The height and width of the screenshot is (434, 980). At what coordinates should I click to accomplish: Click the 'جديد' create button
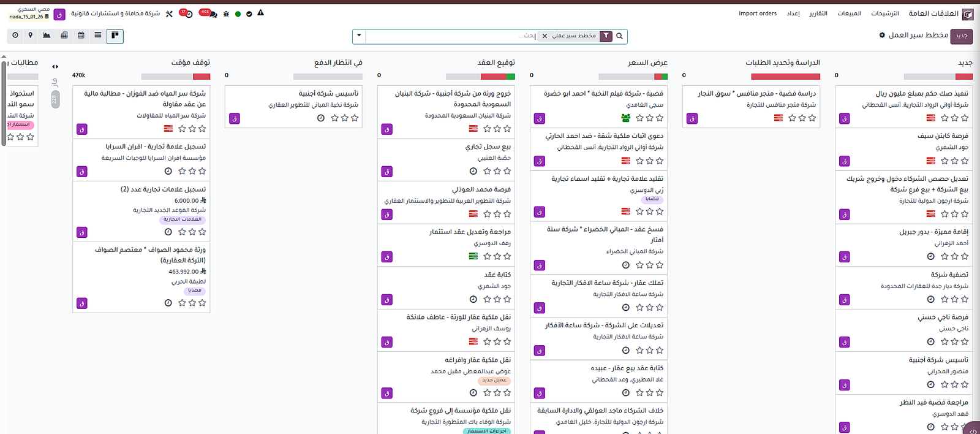[962, 36]
